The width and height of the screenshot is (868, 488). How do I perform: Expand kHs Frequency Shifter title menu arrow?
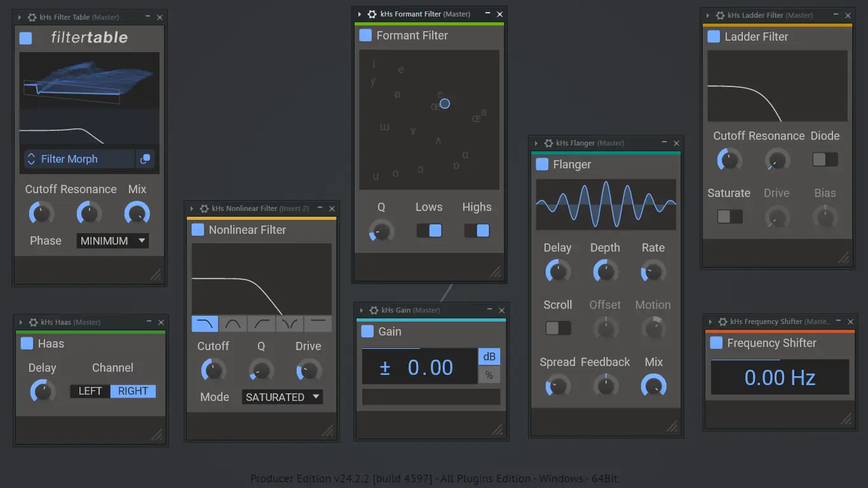pos(710,322)
